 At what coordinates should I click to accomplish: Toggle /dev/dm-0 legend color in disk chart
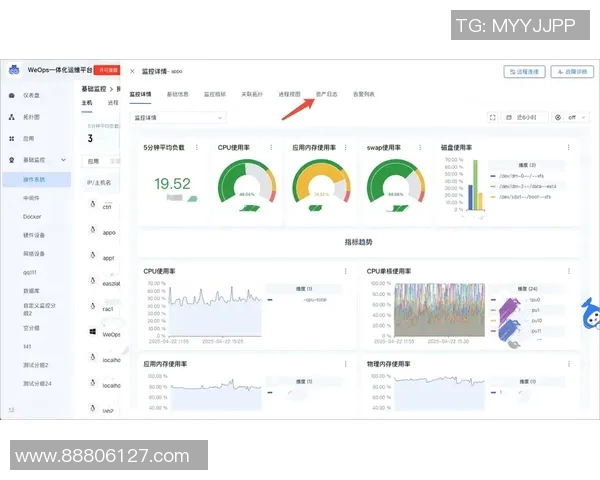tap(493, 176)
